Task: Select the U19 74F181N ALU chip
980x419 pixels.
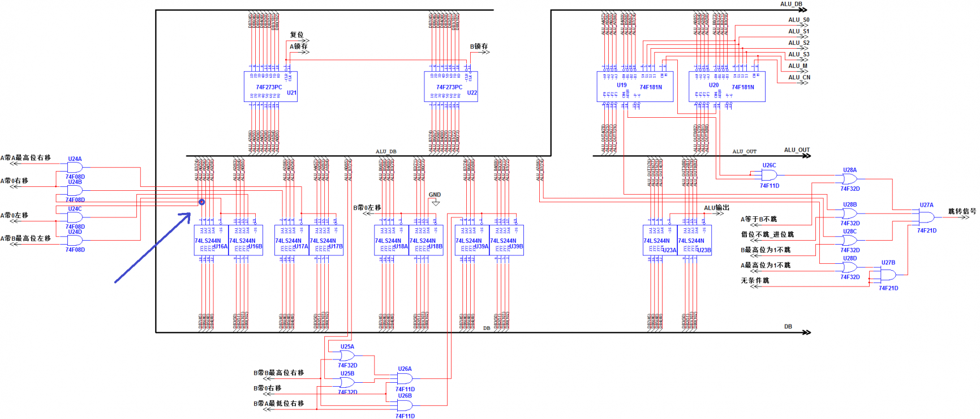Action: coord(635,87)
